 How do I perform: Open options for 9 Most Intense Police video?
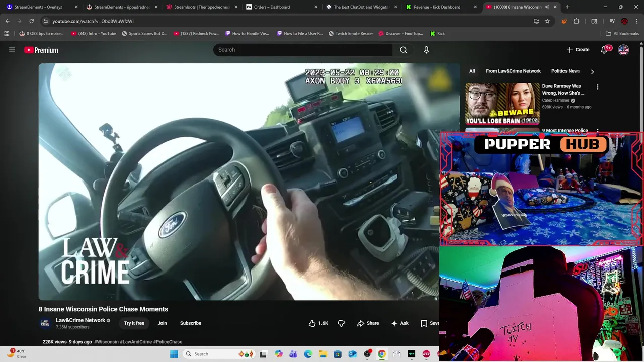(x=597, y=131)
